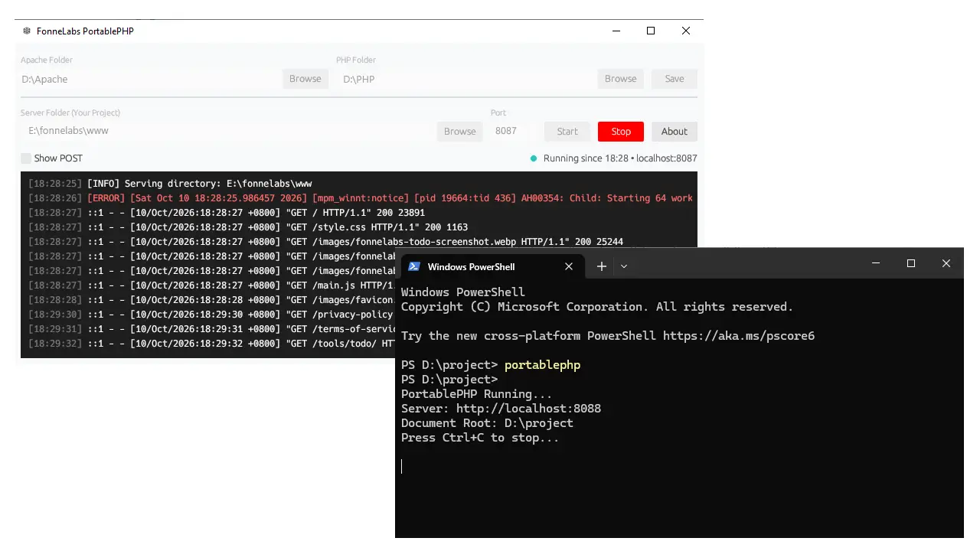Click the 'Server: http://localhost:8088' line
The image size is (980, 551).
pyautogui.click(x=501, y=409)
